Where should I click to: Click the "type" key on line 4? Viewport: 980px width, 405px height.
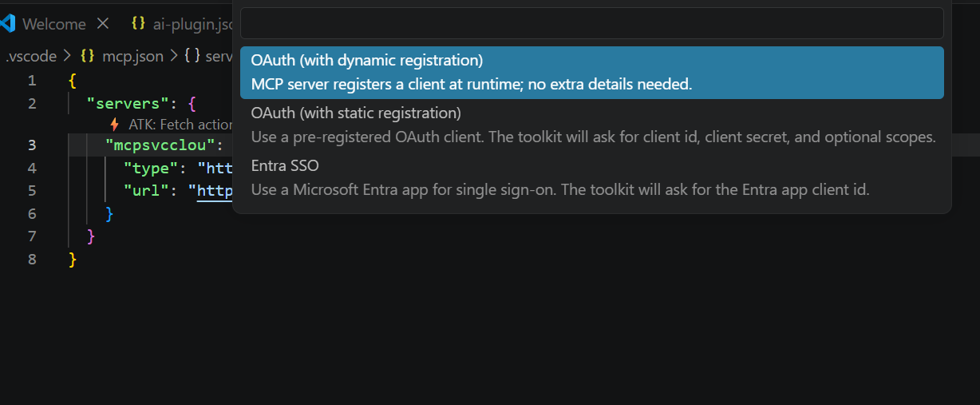(x=152, y=168)
